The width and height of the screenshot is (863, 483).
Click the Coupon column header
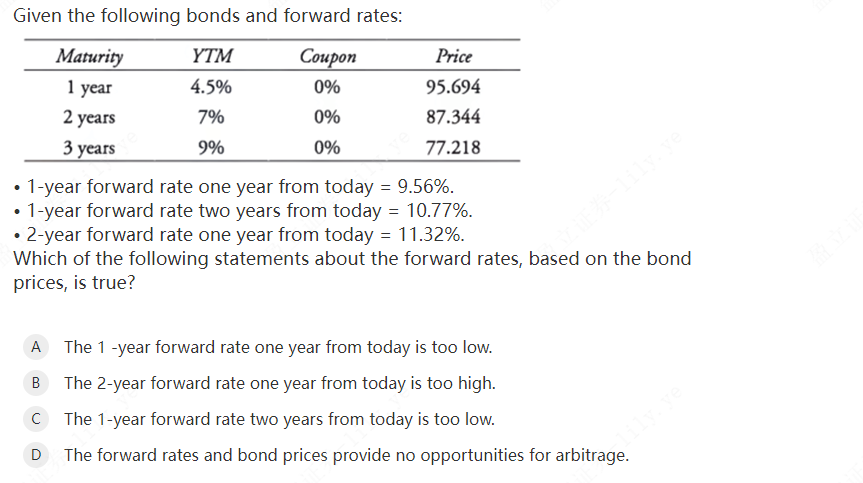pos(327,57)
